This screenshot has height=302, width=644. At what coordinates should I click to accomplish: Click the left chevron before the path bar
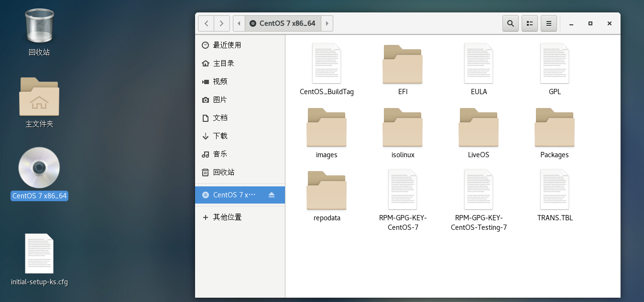point(239,23)
